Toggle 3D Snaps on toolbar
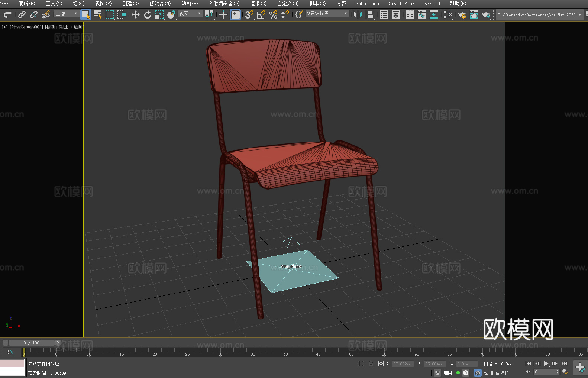Viewport: 588px width, 378px height. click(x=249, y=14)
